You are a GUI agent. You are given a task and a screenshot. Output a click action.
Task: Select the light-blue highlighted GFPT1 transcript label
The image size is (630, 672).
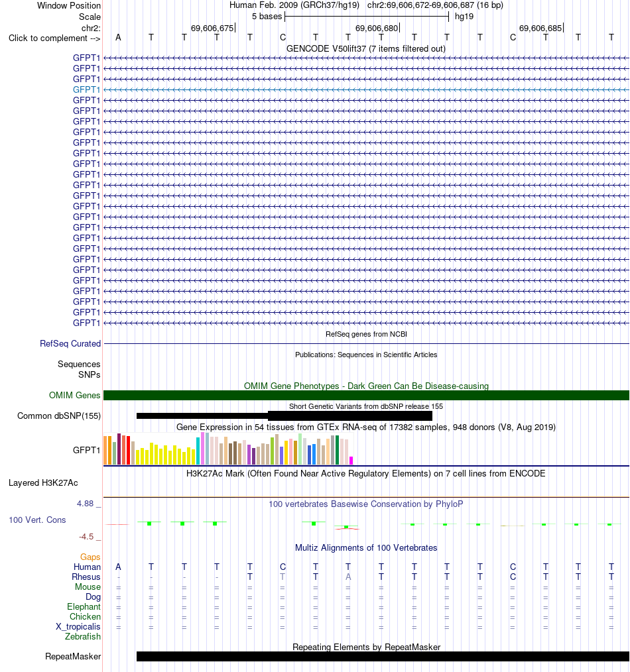(86, 89)
